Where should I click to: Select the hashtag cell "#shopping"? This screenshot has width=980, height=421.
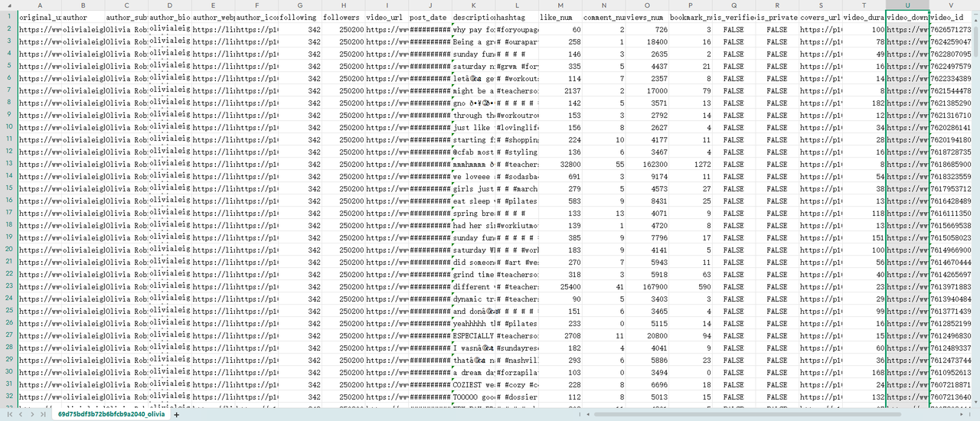coord(517,139)
